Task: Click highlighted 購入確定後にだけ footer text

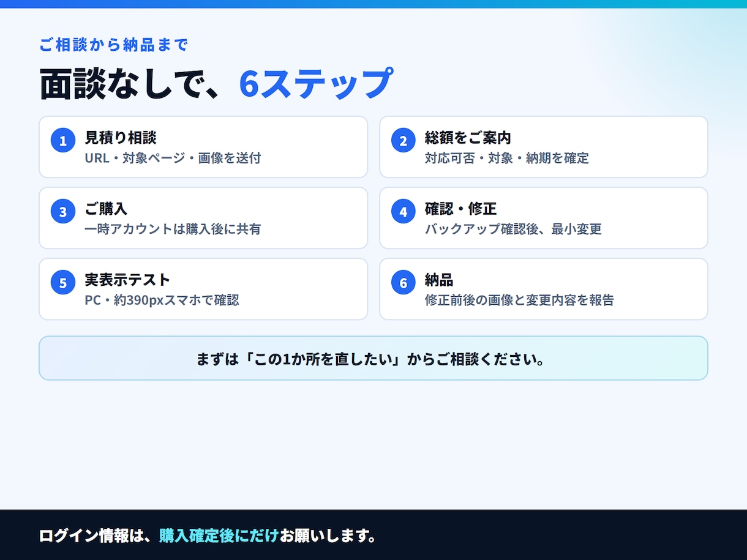Action: [219, 536]
